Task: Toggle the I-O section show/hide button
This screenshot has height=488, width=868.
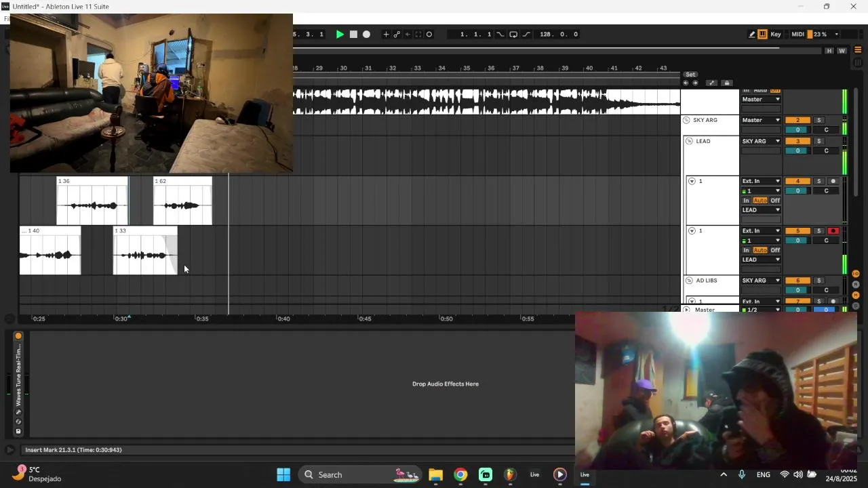Action: 856,274
